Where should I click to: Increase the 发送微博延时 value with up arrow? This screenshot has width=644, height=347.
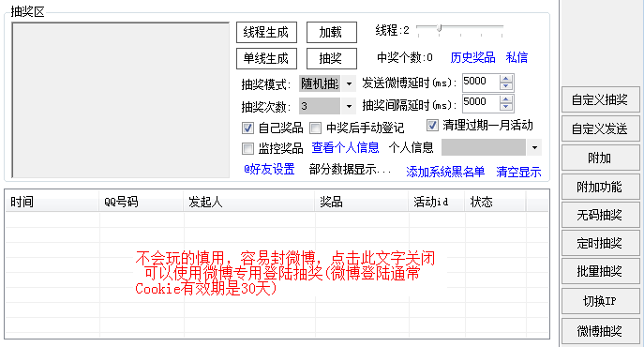(x=506, y=79)
